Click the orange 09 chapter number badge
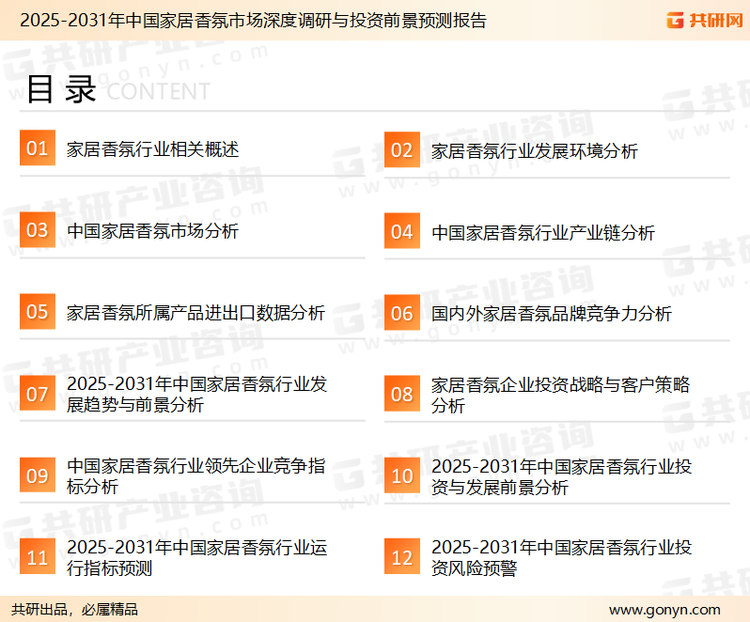This screenshot has width=750, height=622. [x=37, y=475]
